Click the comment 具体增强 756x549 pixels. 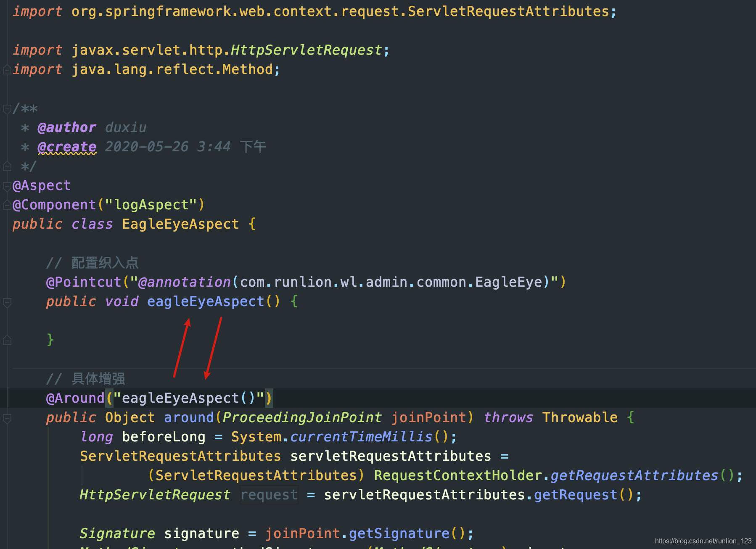[98, 379]
